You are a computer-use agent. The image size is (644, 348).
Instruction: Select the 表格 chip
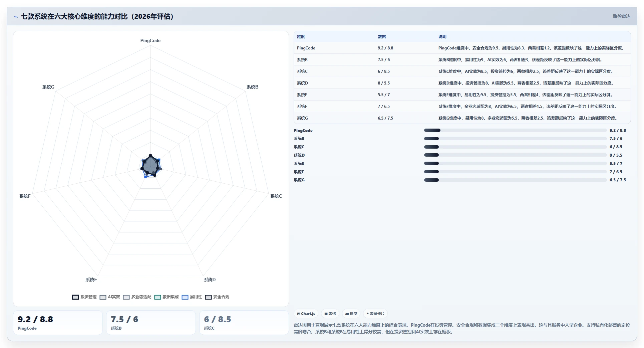pos(330,314)
